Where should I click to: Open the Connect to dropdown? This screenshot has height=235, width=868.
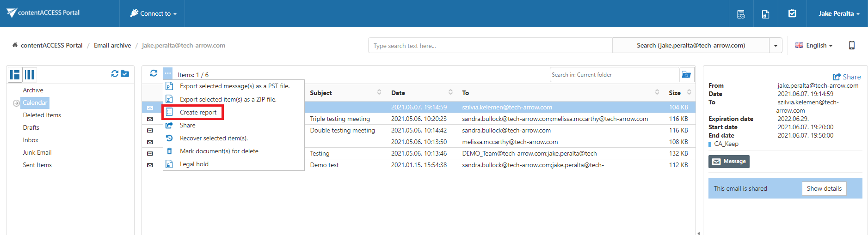tap(154, 13)
